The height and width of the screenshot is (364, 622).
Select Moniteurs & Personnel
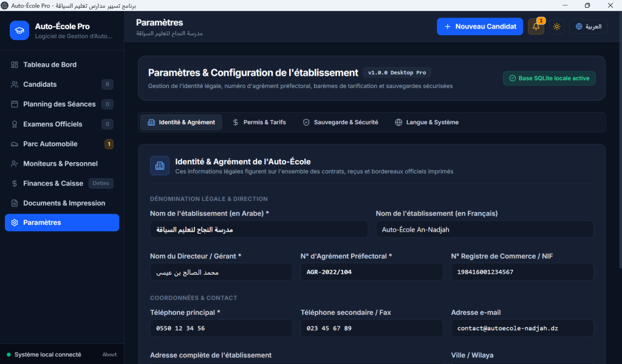62,164
